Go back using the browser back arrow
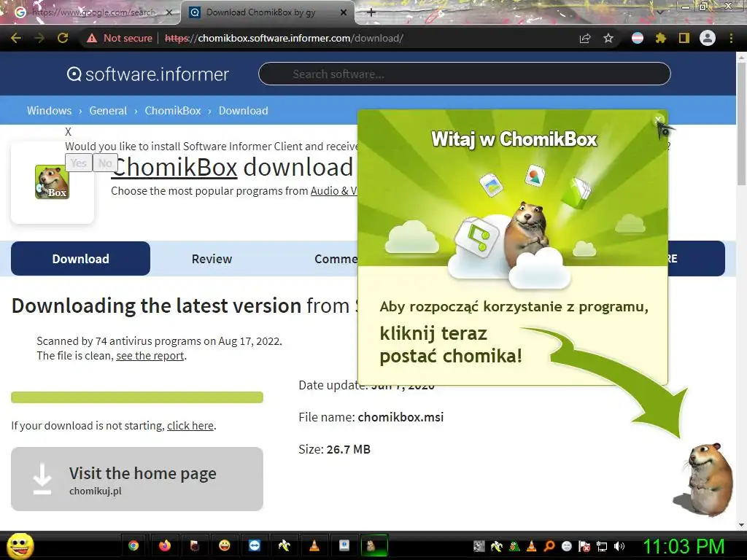 click(16, 38)
